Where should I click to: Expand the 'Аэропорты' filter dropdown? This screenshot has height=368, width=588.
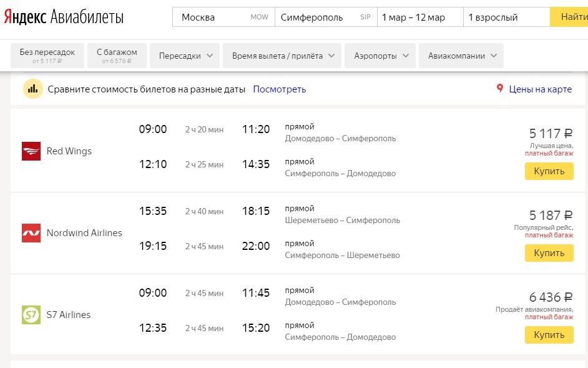click(380, 56)
